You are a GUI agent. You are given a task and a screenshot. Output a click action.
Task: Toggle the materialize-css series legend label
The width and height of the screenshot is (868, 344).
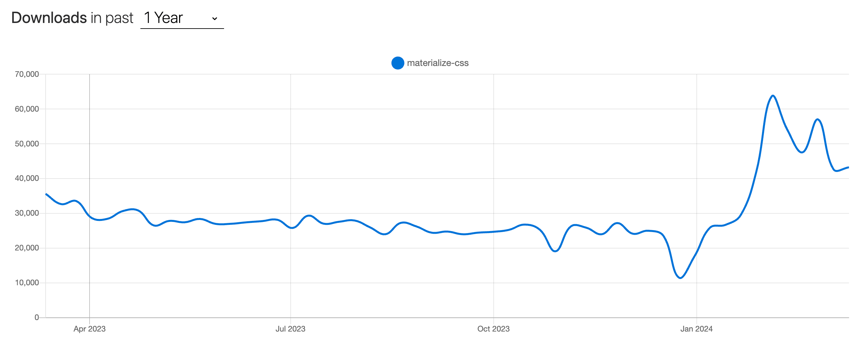(x=437, y=63)
